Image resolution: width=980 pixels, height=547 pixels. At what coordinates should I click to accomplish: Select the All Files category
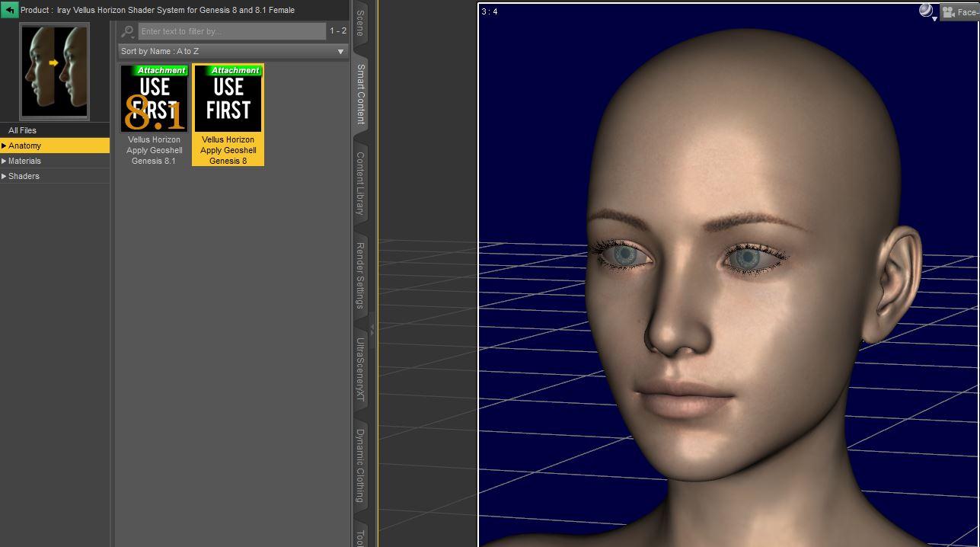coord(55,130)
